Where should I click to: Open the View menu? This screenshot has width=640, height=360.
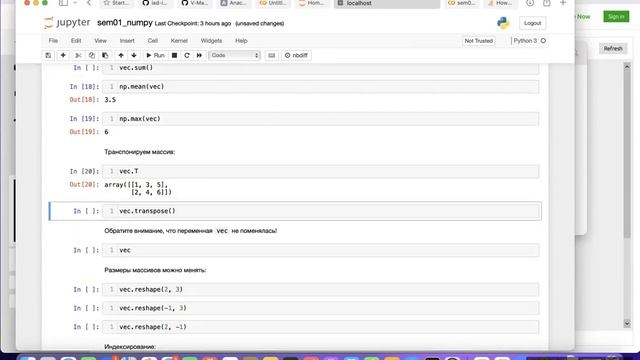tap(100, 41)
